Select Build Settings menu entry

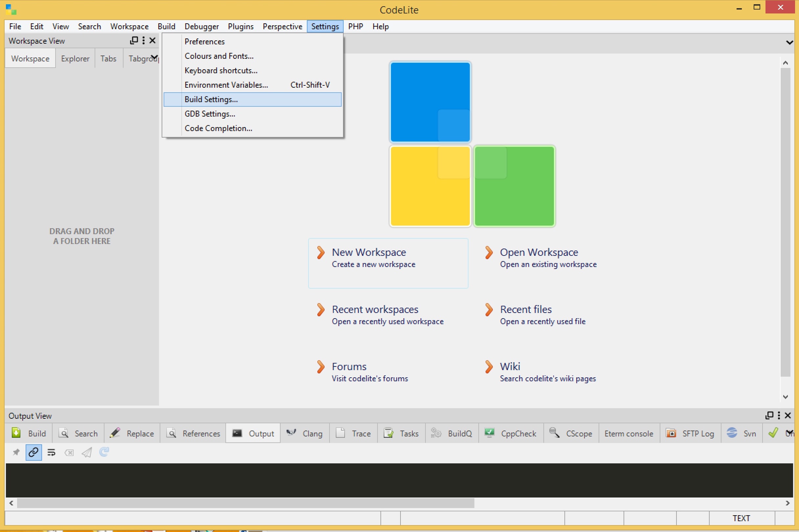[253, 100]
